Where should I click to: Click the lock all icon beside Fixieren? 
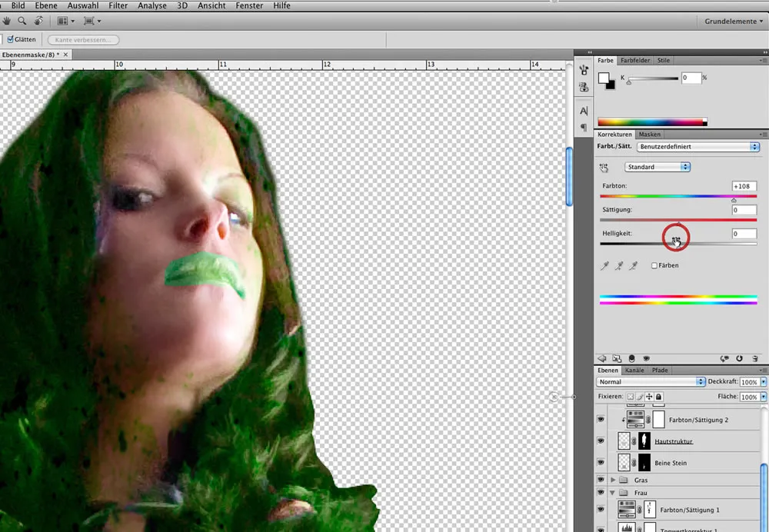point(659,397)
